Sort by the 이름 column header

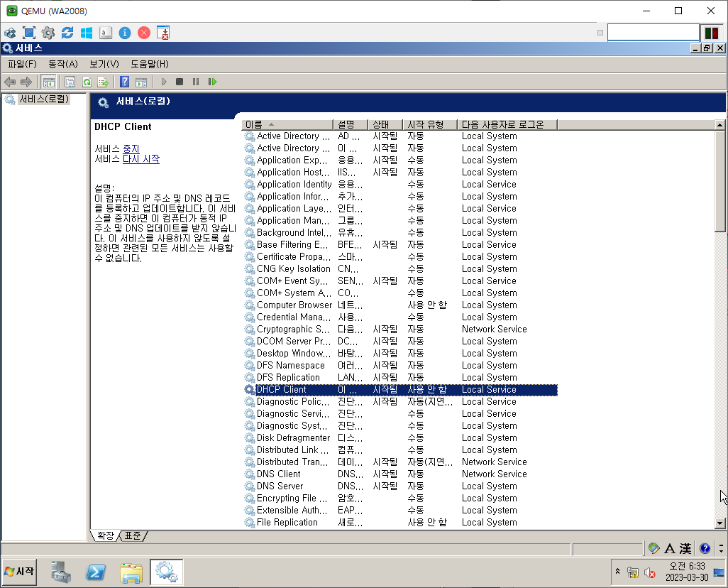point(287,124)
